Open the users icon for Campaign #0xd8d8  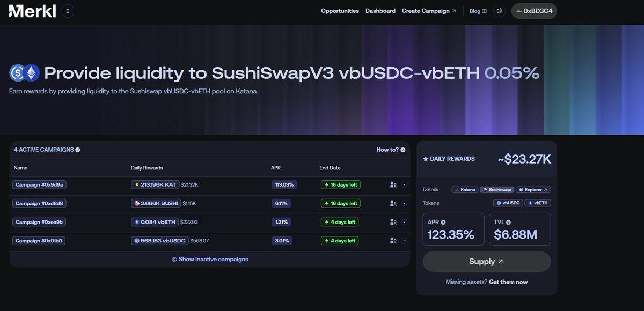(x=393, y=203)
